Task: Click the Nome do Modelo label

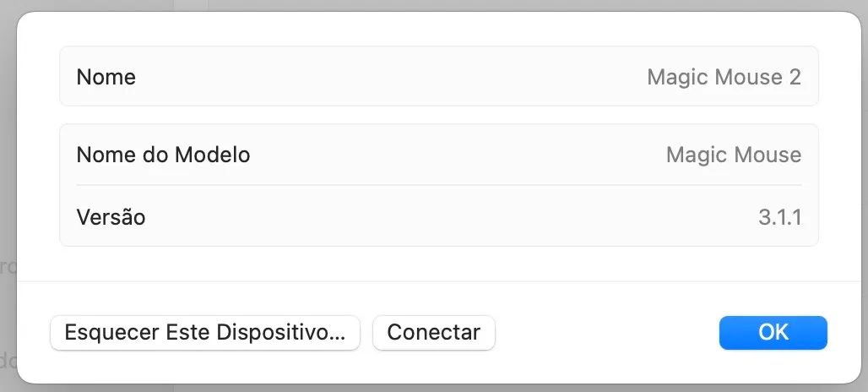Action: [163, 155]
